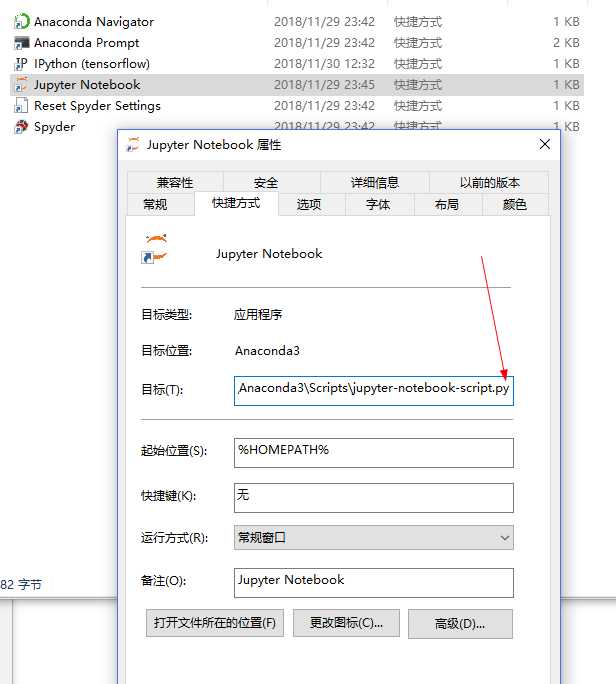Screen dimensions: 616x684
Task: Expand the 运行方式 常规窗口 dropdown
Action: tap(374, 537)
